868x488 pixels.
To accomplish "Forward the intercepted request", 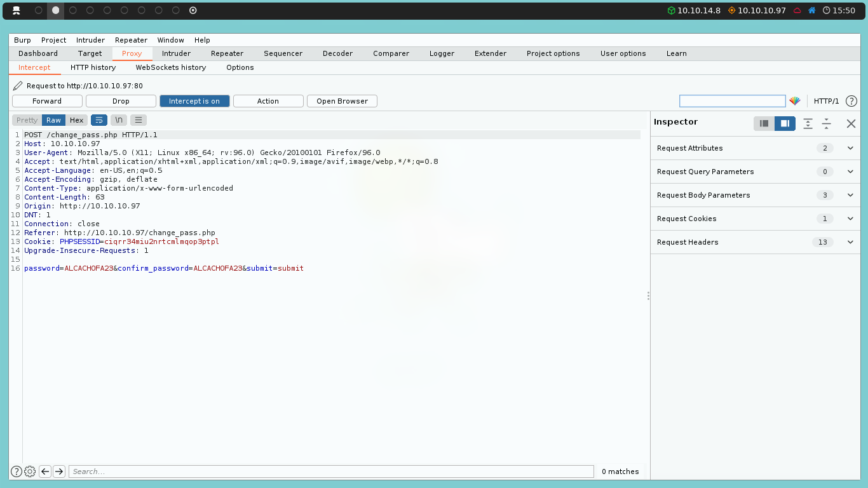I will [x=47, y=101].
